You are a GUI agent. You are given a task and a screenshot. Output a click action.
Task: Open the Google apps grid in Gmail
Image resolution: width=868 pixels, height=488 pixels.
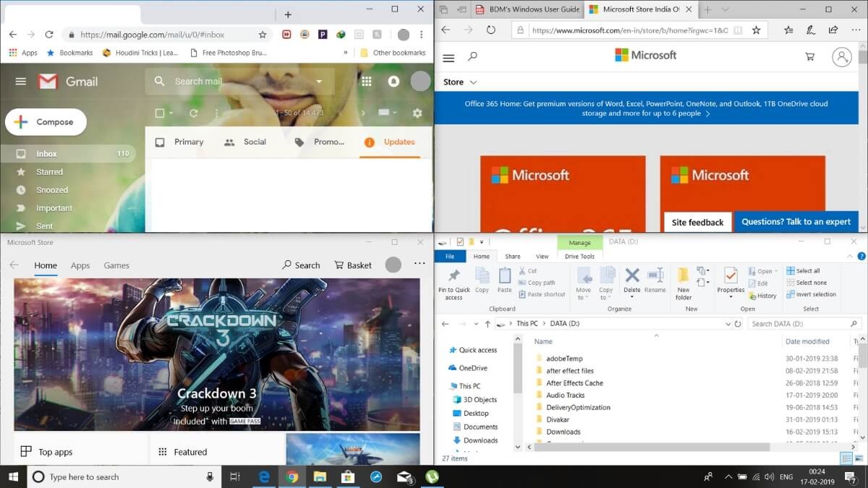point(367,82)
